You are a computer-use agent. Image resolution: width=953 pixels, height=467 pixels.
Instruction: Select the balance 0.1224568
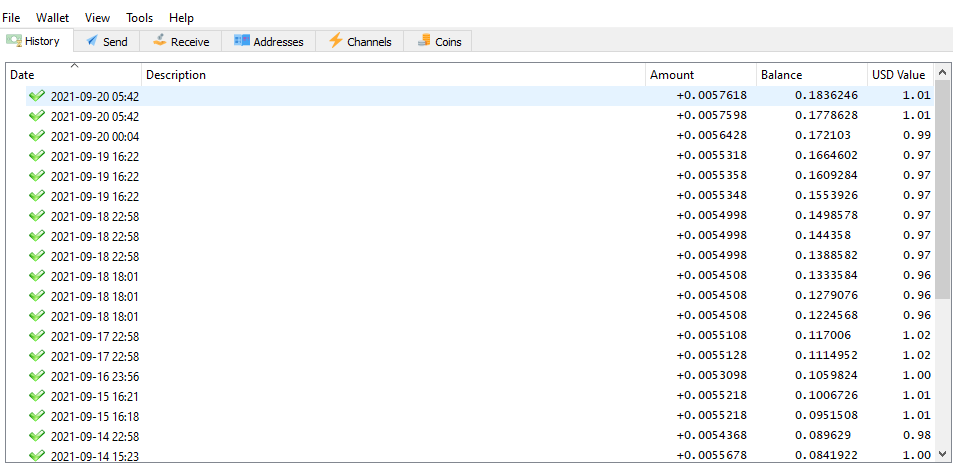pyautogui.click(x=827, y=316)
